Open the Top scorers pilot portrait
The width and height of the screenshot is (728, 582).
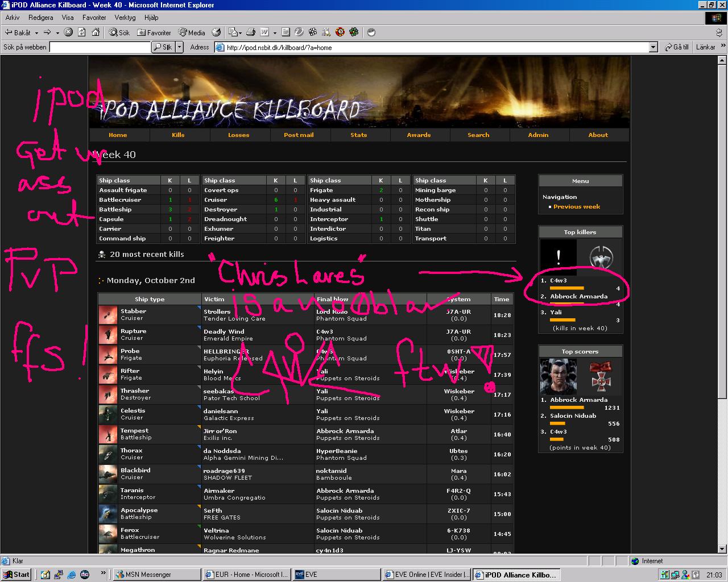pyautogui.click(x=558, y=376)
